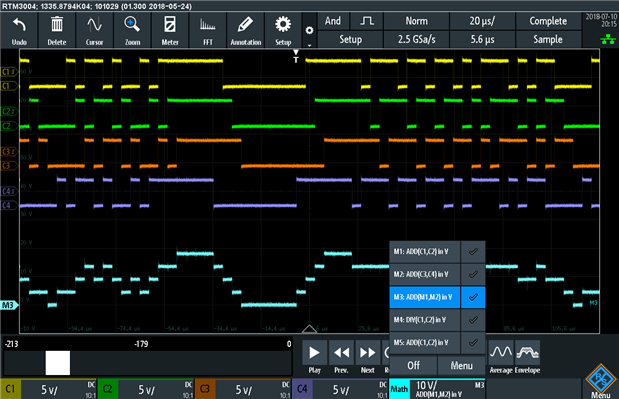Select M2: ADD(C3,C4) math entry
This screenshot has width=619, height=399.
tap(424, 274)
